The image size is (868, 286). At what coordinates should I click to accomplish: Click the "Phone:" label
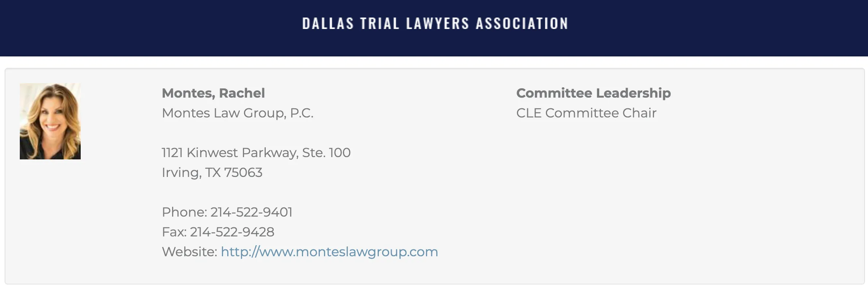184,212
